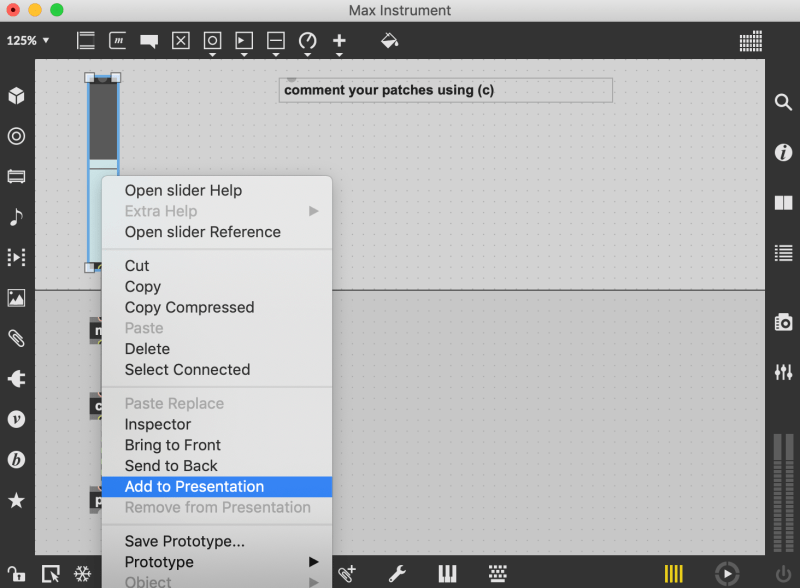This screenshot has height=588, width=800.
Task: Open the wrench debug tools icon
Action: (x=397, y=574)
